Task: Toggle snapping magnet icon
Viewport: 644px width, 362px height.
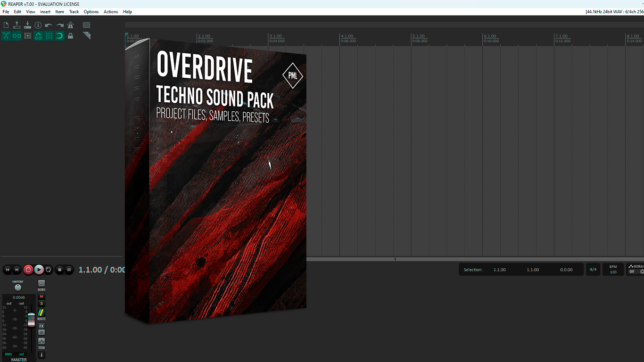Action: click(x=60, y=36)
